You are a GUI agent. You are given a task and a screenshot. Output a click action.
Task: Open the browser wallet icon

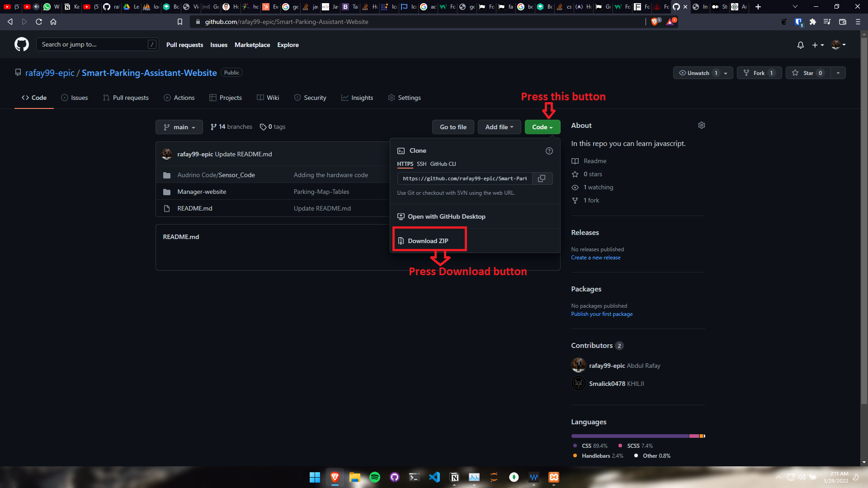(x=842, y=22)
